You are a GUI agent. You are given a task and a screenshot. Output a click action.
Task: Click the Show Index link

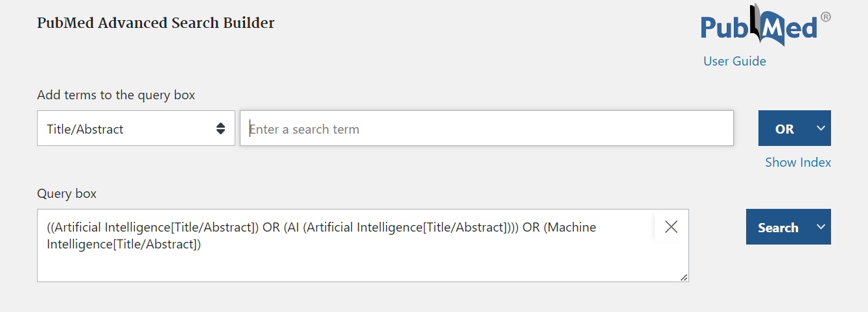pyautogui.click(x=797, y=162)
